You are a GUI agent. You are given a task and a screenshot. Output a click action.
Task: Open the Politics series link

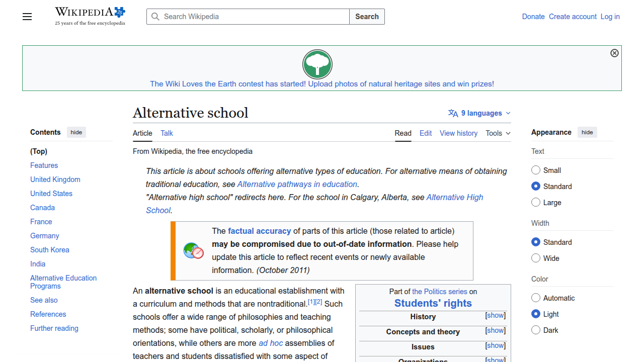[x=440, y=291]
